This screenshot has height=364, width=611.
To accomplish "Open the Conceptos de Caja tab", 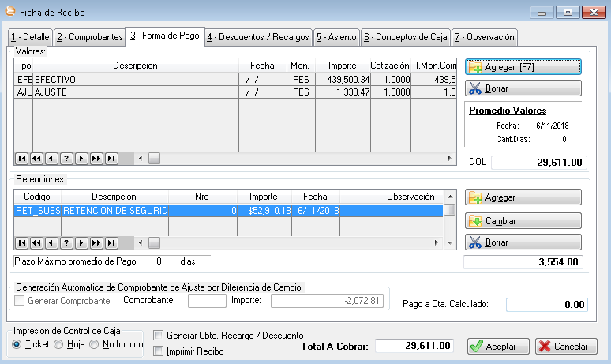I will 406,36.
